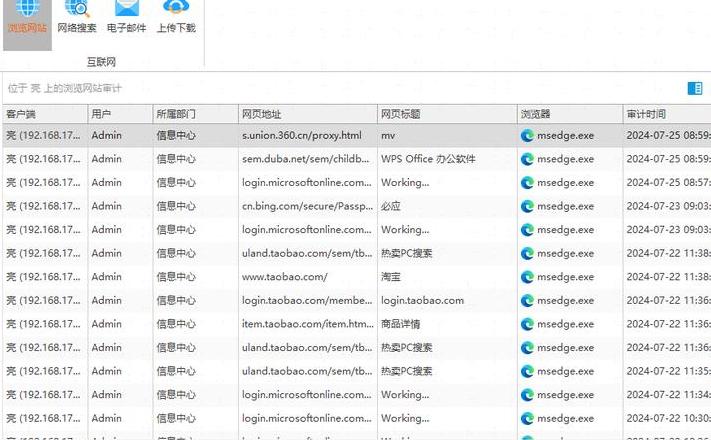The image size is (711, 440).
Task: Sort by the 浏览器 column header
Action: point(570,114)
